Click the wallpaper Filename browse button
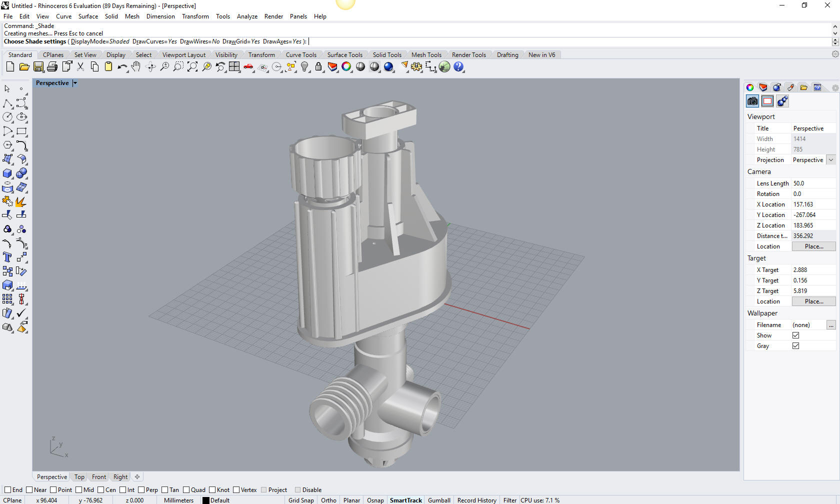This screenshot has height=504, width=840. 830,325
